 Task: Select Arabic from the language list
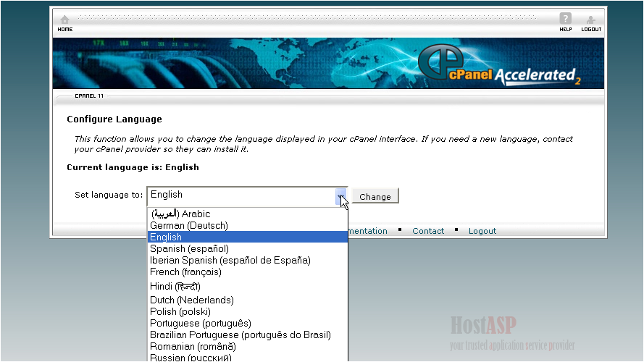(x=180, y=214)
